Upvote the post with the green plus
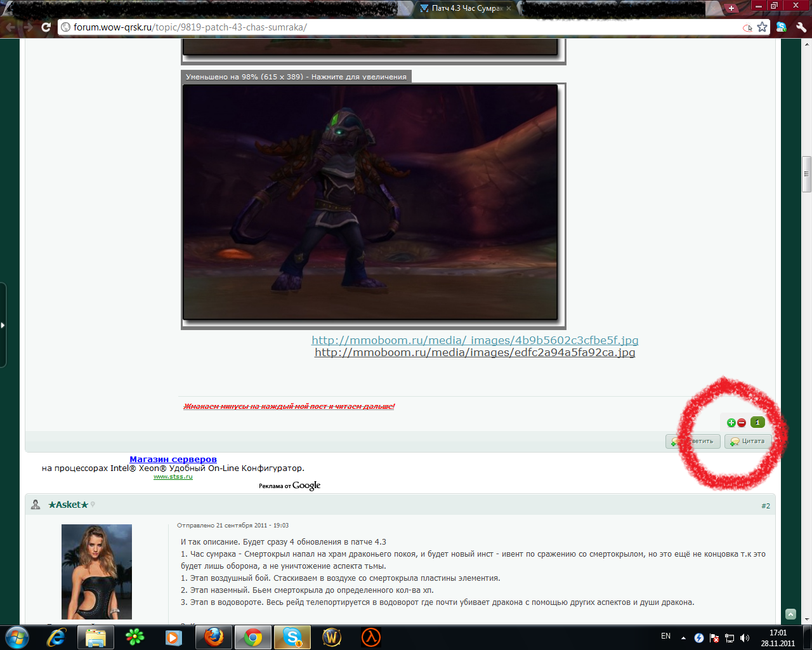Screen dimensions: 812x650 tap(731, 423)
